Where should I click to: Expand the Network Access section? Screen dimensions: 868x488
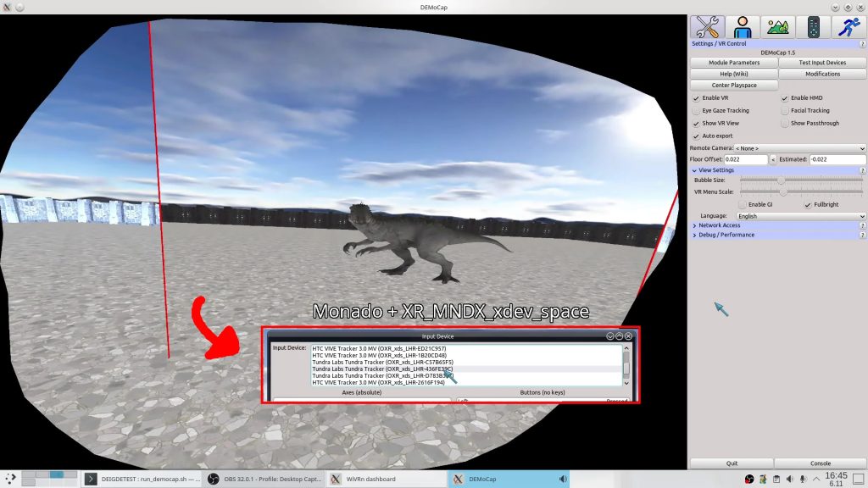click(x=719, y=225)
